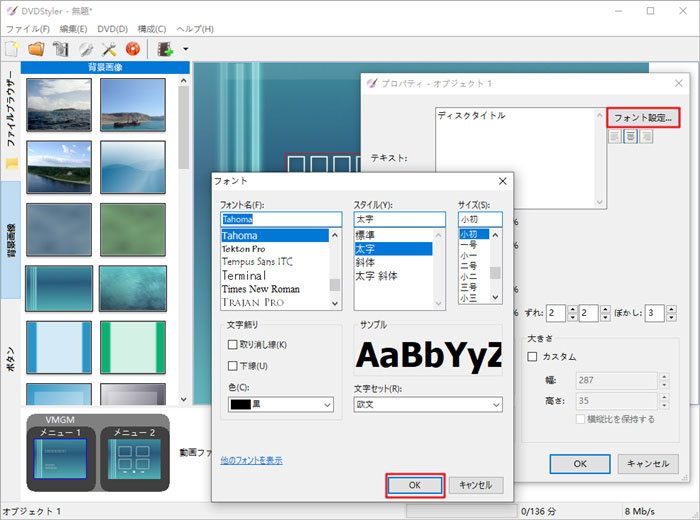This screenshot has height=520, width=700.
Task: Choose 斜体 style
Action: pos(393,262)
